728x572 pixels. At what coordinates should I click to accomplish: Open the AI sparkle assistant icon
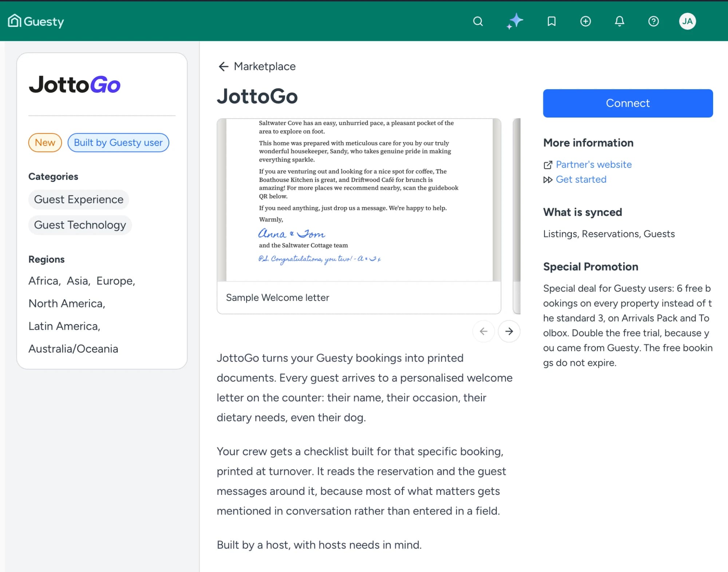[x=515, y=21]
